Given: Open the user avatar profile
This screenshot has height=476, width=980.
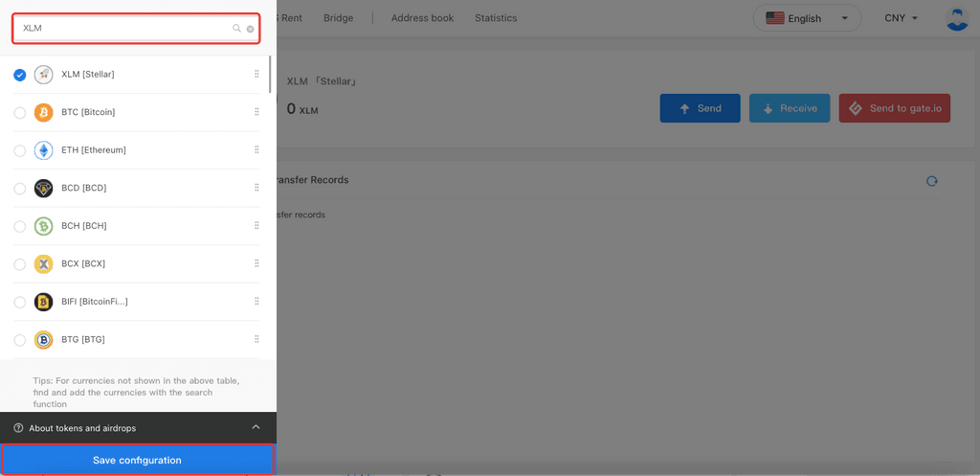Looking at the screenshot, I should [x=956, y=18].
